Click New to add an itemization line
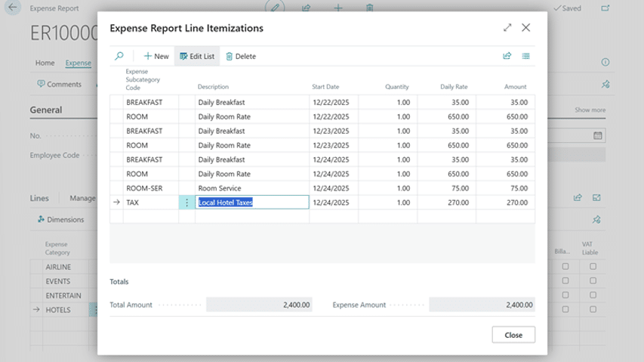The width and height of the screenshot is (644, 362). pyautogui.click(x=156, y=57)
